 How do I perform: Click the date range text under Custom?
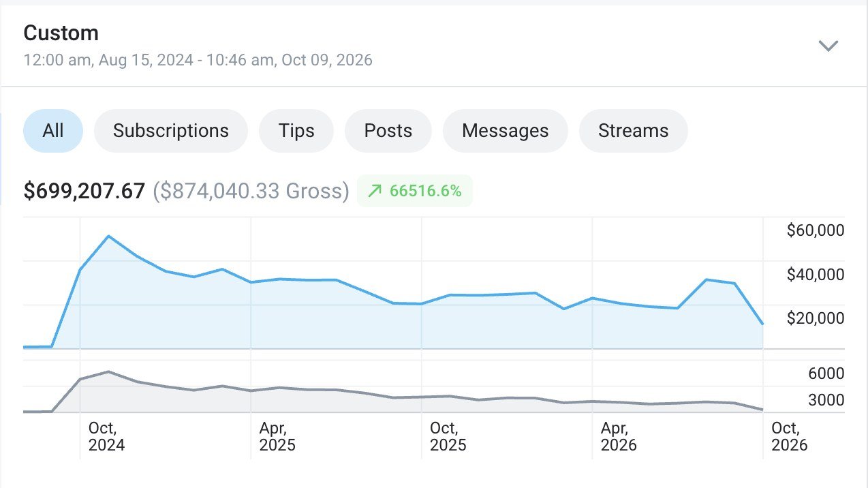pos(198,60)
